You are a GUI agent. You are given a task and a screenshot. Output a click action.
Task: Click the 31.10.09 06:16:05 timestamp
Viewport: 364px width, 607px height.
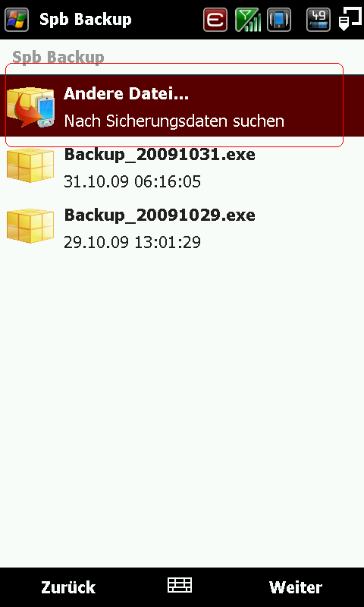pyautogui.click(x=132, y=181)
